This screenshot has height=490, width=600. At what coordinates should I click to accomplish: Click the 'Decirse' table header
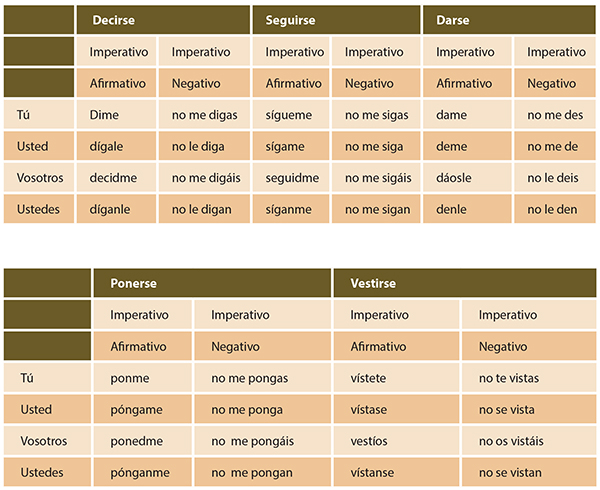coord(164,19)
